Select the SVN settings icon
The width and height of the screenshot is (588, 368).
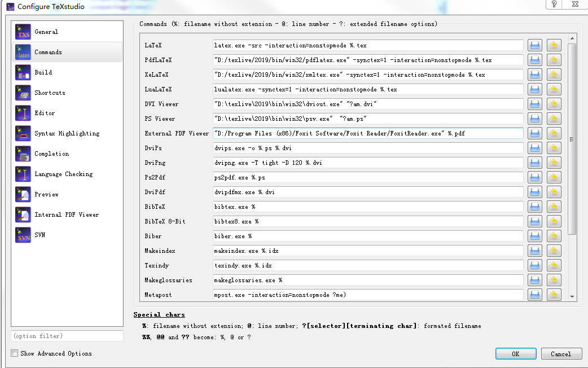[23, 235]
